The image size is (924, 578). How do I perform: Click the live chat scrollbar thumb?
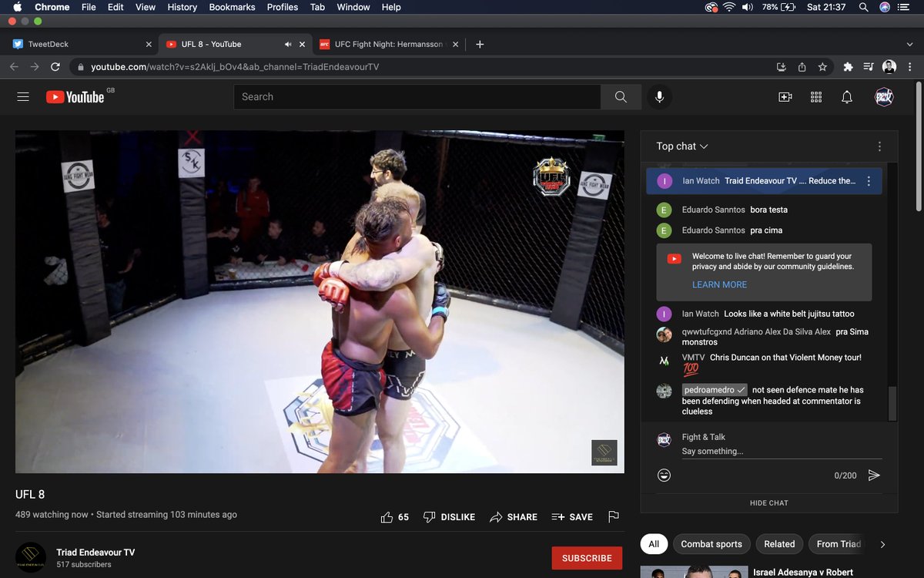point(892,403)
